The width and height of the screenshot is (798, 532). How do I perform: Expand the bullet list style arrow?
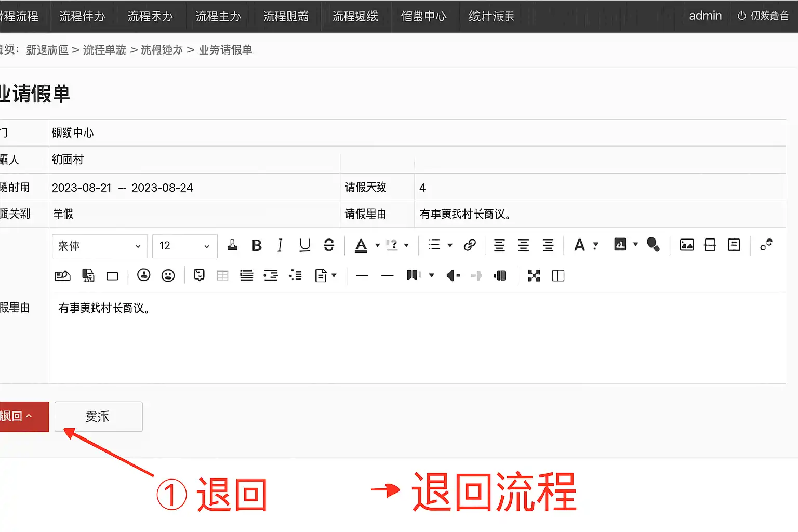(450, 245)
